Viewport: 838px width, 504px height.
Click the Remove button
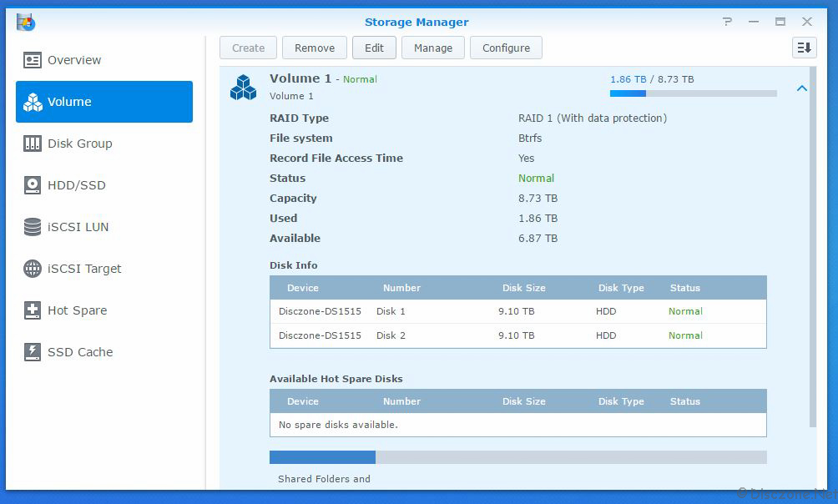315,48
